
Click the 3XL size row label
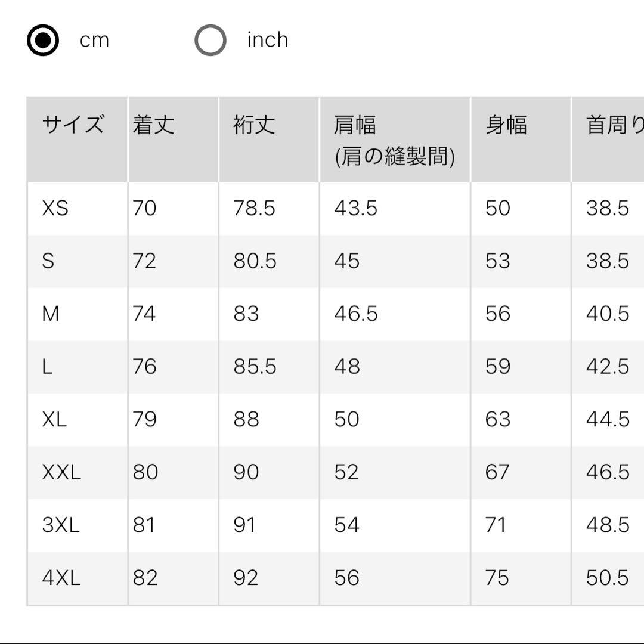[61, 525]
